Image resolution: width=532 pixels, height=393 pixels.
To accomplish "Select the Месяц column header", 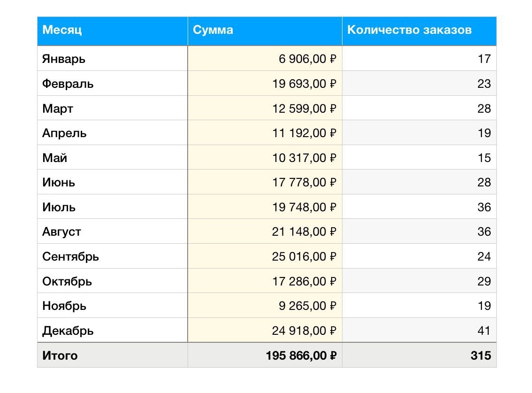I will [112, 31].
